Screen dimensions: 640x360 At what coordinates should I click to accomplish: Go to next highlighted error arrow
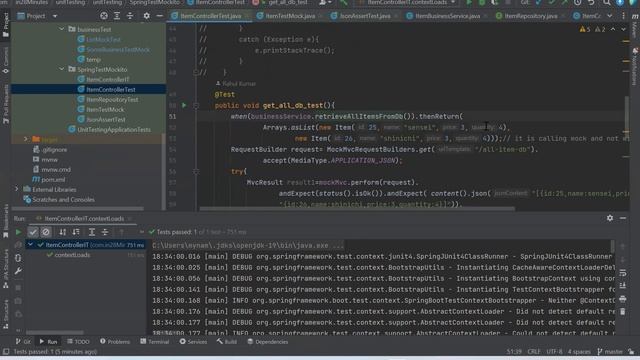623,29
